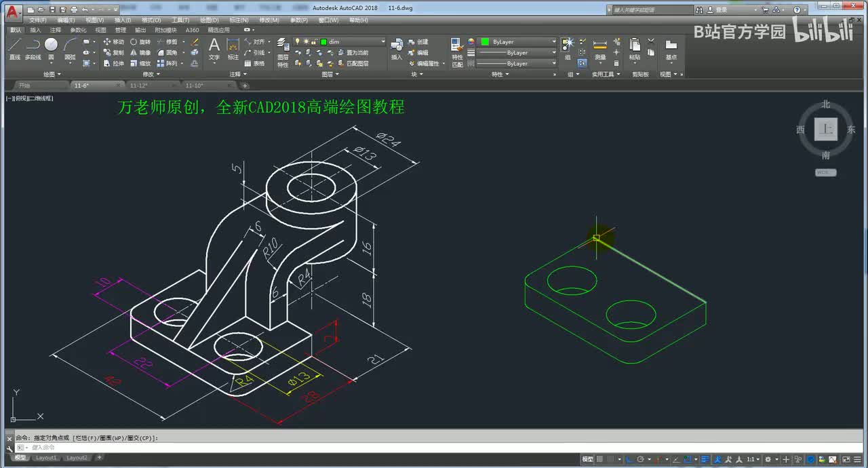Click the Table (表格) tool
This screenshot has width=868, height=468.
tap(254, 63)
